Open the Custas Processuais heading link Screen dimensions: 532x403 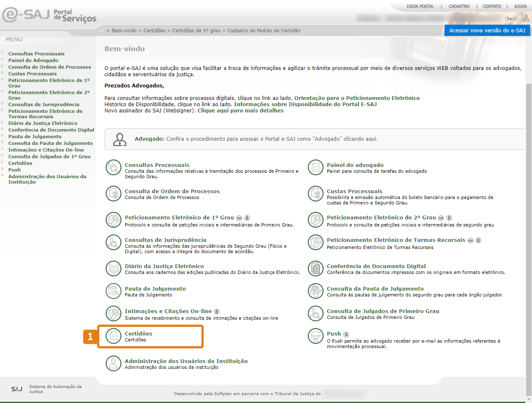click(x=354, y=192)
